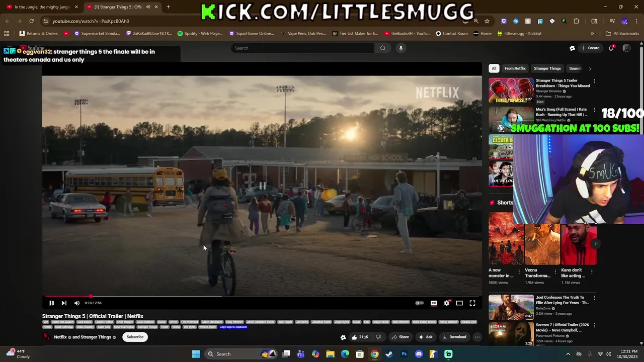This screenshot has width=644, height=362.
Task: Open the Chrome zoom magnifier icon
Action: [476, 21]
